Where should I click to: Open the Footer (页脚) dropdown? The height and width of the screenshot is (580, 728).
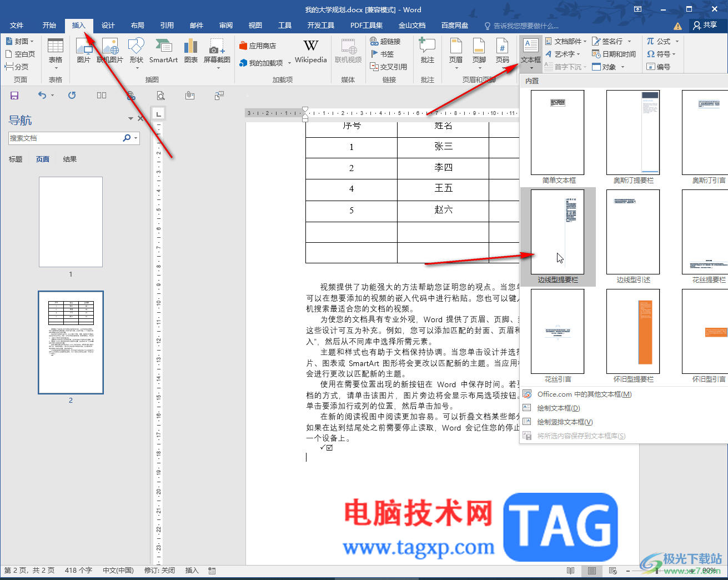point(479,53)
